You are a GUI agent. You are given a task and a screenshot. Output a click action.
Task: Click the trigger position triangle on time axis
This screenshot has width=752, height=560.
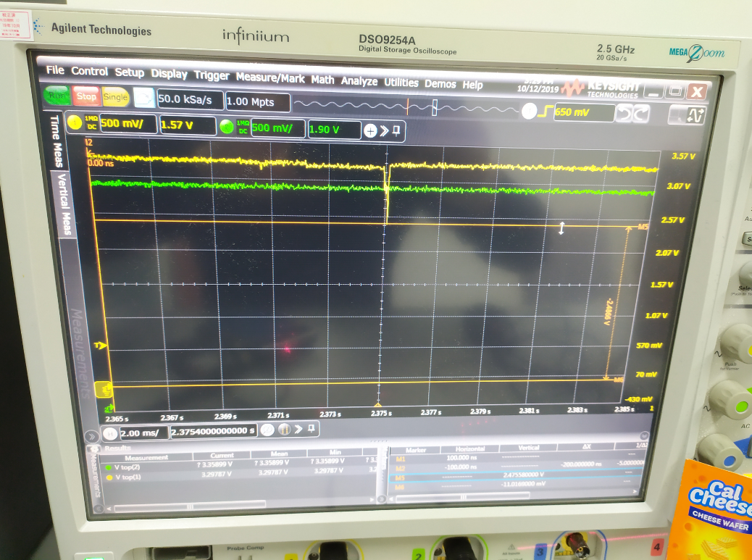pyautogui.click(x=378, y=405)
